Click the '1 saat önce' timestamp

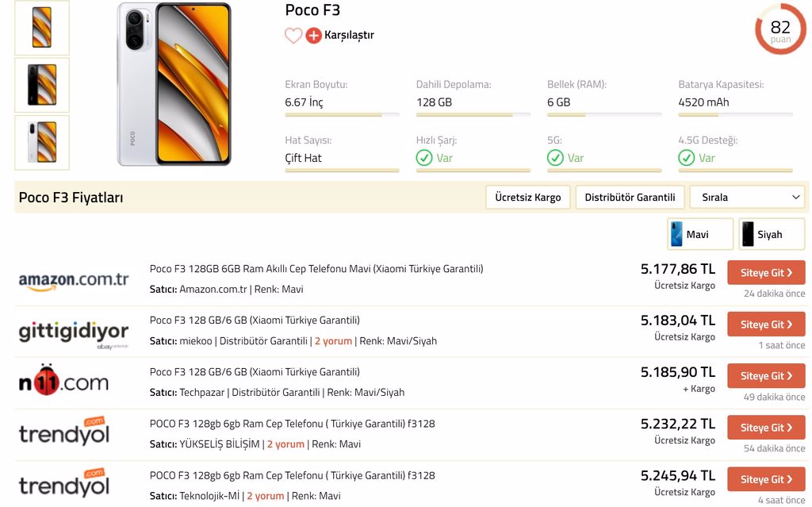[x=781, y=345]
